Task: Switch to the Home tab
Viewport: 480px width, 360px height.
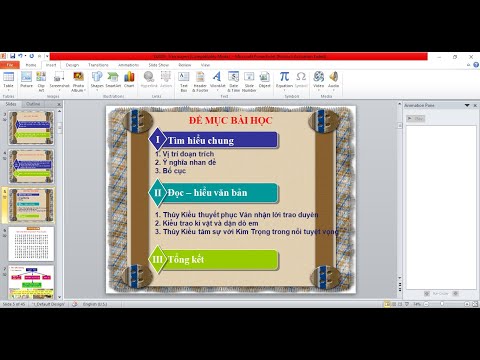Action: pyautogui.click(x=31, y=65)
